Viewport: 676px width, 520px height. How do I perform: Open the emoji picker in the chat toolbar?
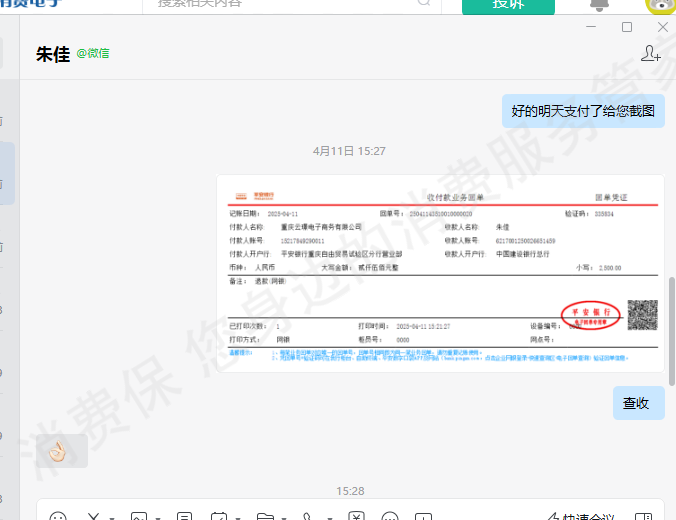58,516
